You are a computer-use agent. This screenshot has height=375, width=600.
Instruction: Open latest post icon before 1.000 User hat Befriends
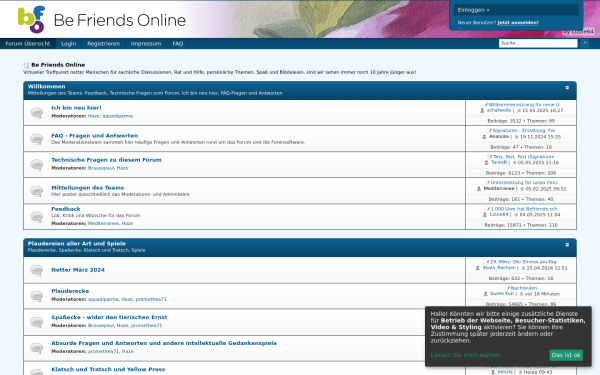488,209
